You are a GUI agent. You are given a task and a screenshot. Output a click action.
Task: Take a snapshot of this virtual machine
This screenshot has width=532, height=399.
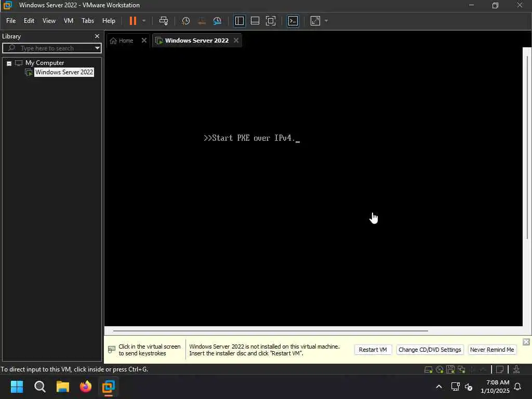click(x=185, y=21)
